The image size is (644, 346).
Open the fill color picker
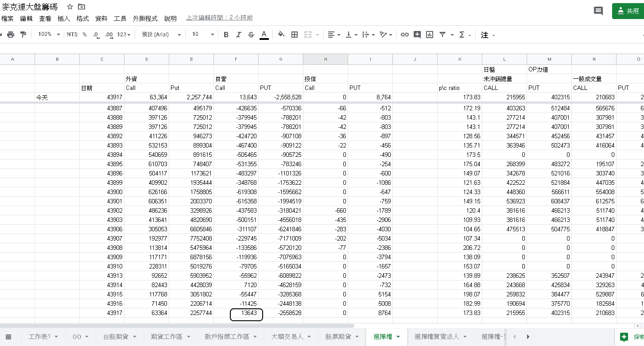pyautogui.click(x=281, y=35)
